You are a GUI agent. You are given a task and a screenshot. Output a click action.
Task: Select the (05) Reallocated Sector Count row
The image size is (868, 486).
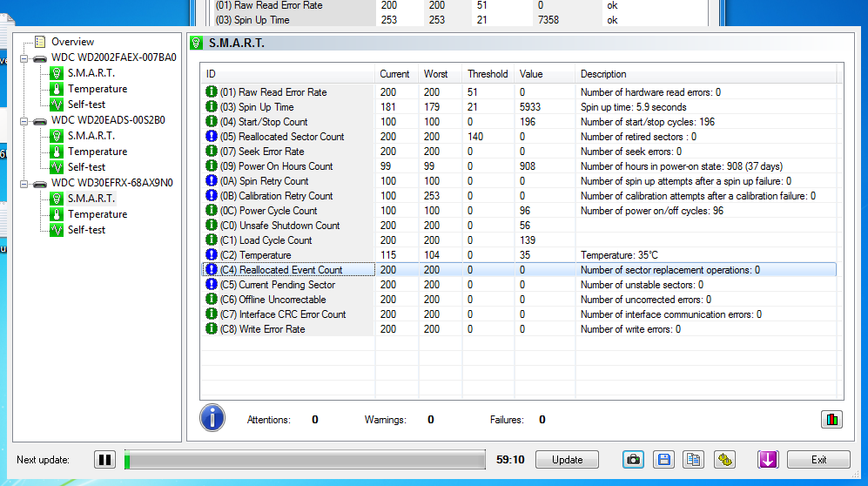(x=519, y=136)
